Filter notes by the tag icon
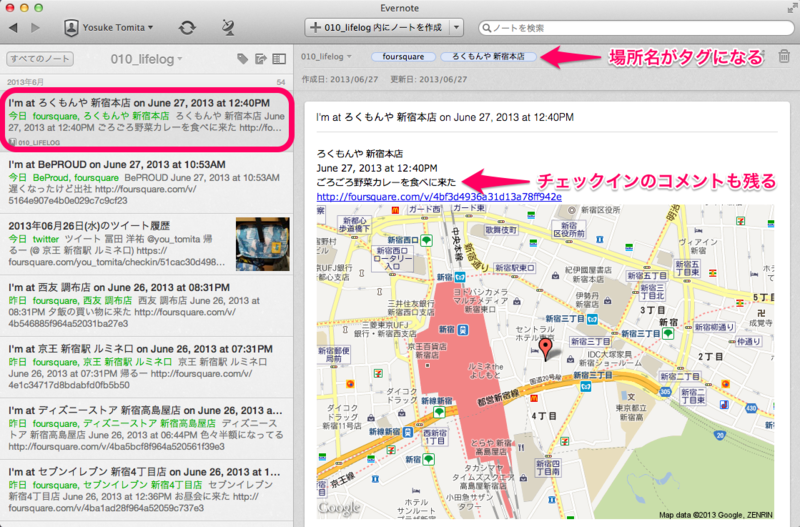The image size is (800, 527). pyautogui.click(x=242, y=59)
